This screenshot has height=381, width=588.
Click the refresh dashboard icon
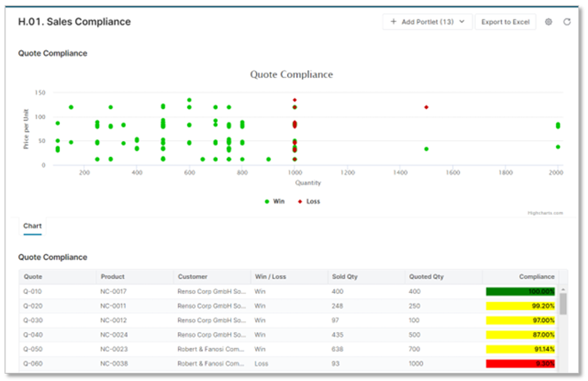567,22
